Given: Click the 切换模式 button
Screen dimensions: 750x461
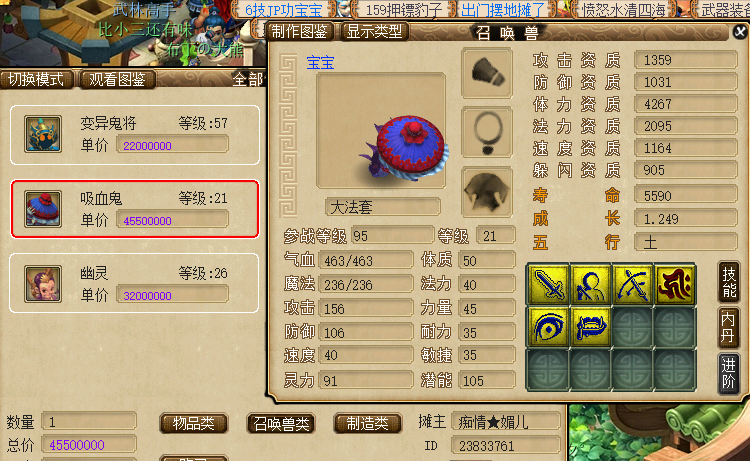Looking at the screenshot, I should 36,79.
